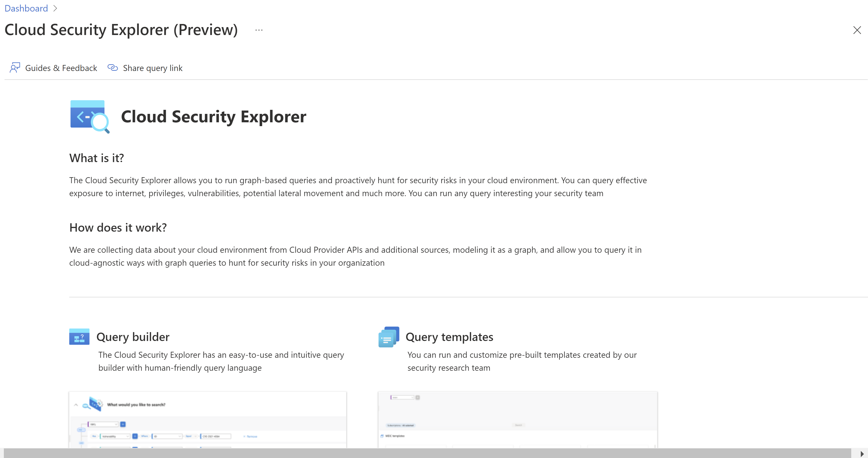Click the MDC templates icon in the preview
Viewport: 868px width, 458px height.
pos(382,436)
